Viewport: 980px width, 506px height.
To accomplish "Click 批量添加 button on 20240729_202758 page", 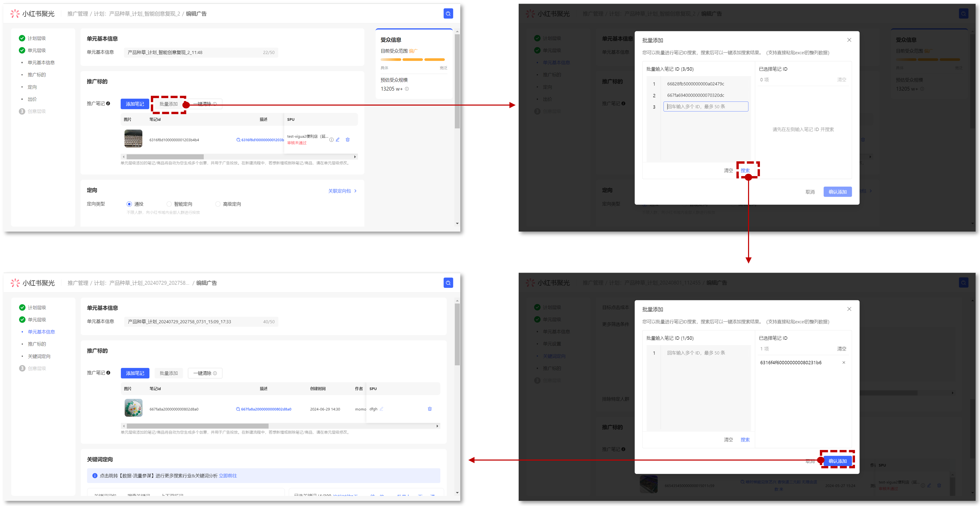I will click(168, 373).
